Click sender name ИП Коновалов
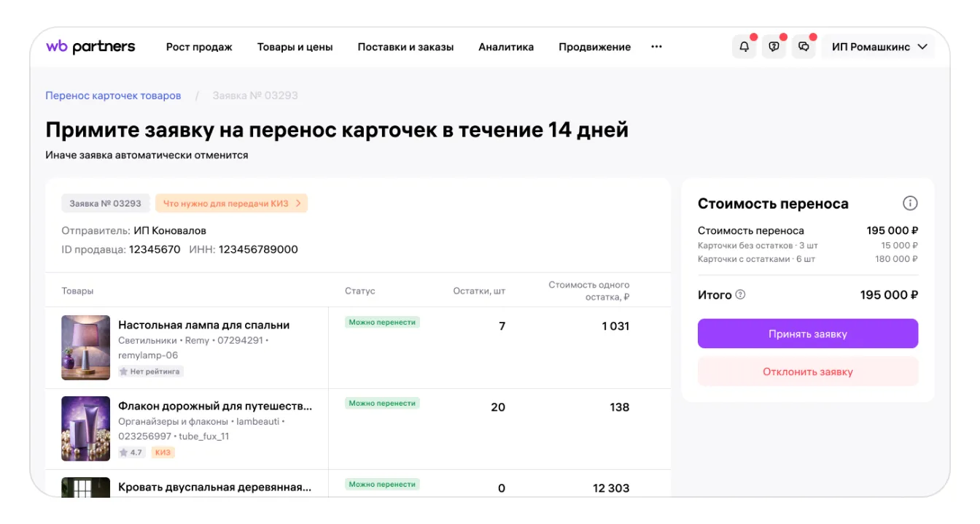Viewport: 980px width, 524px height. click(170, 231)
